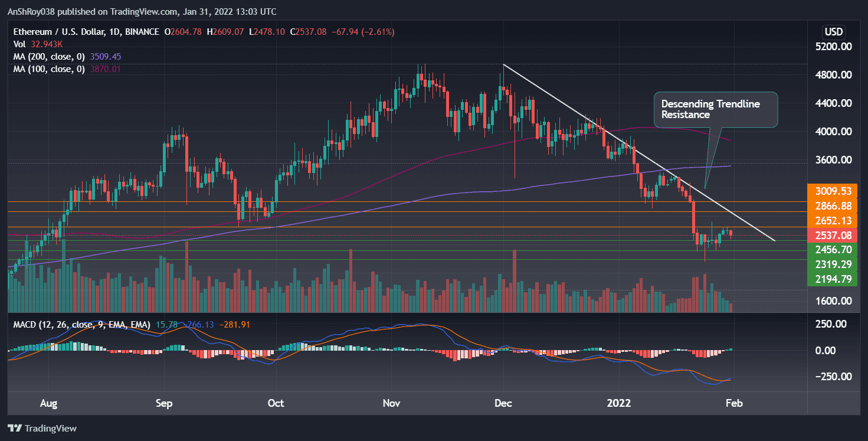Click the 5200.00 value on the price axis
868x441 pixels.
pos(833,47)
